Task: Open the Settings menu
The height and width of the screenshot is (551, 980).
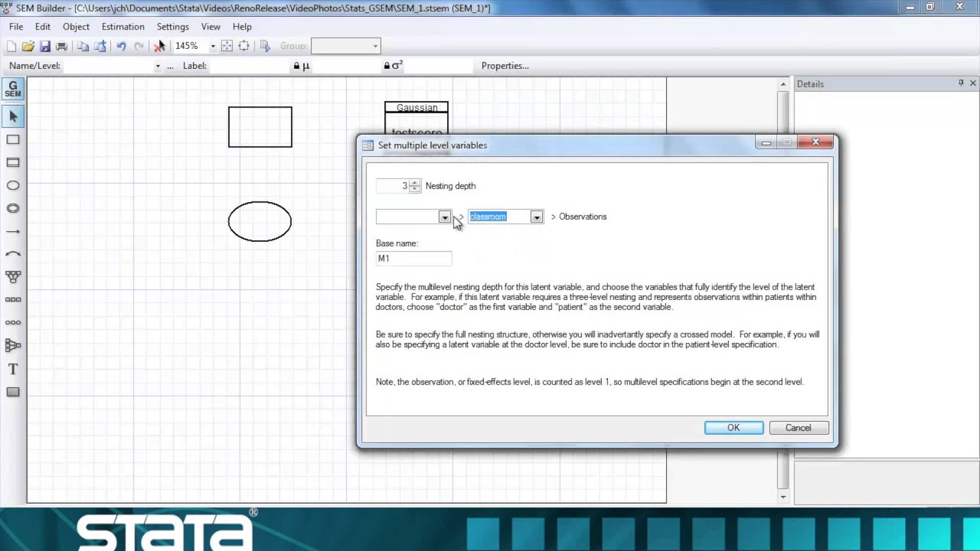Action: tap(173, 27)
